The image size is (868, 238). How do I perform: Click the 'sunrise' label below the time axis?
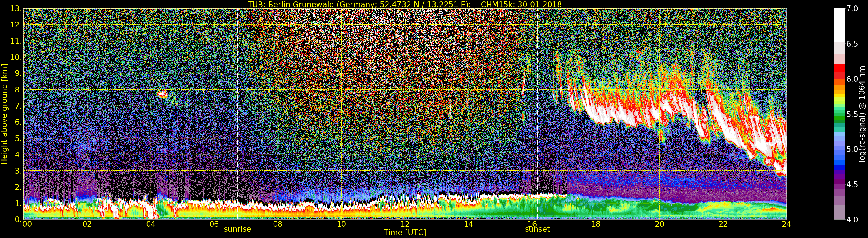click(237, 229)
